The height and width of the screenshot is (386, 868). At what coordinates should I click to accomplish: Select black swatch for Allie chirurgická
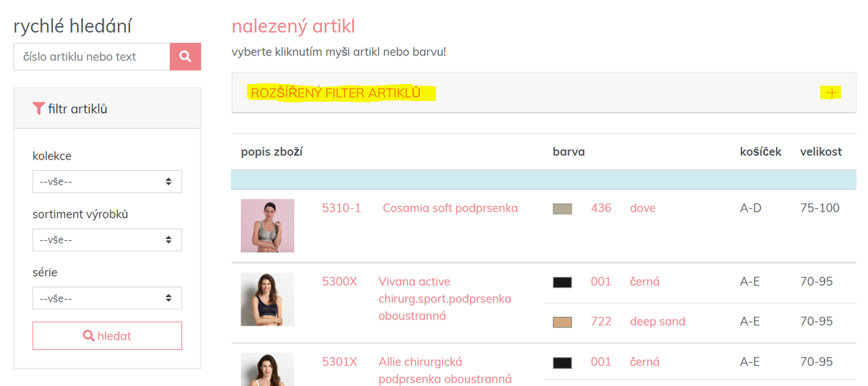(x=562, y=363)
